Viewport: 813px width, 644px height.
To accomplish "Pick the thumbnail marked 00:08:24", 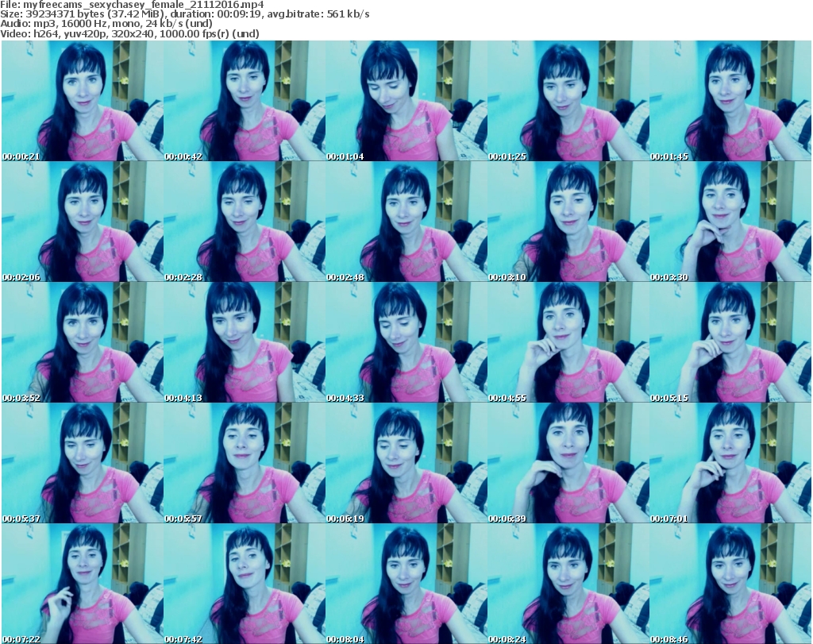I will coord(568,584).
